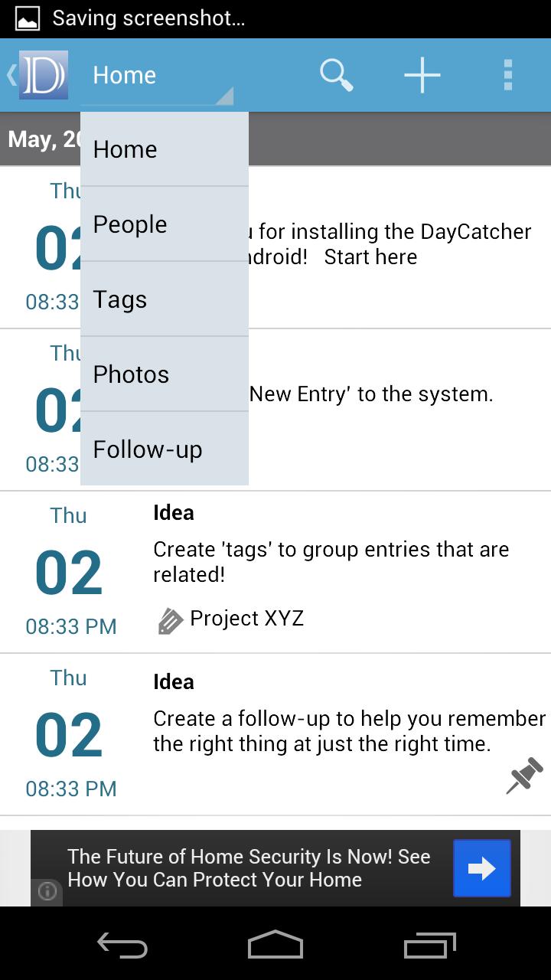Image resolution: width=551 pixels, height=980 pixels.
Task: Open the Home navigation spinner
Action: [125, 74]
